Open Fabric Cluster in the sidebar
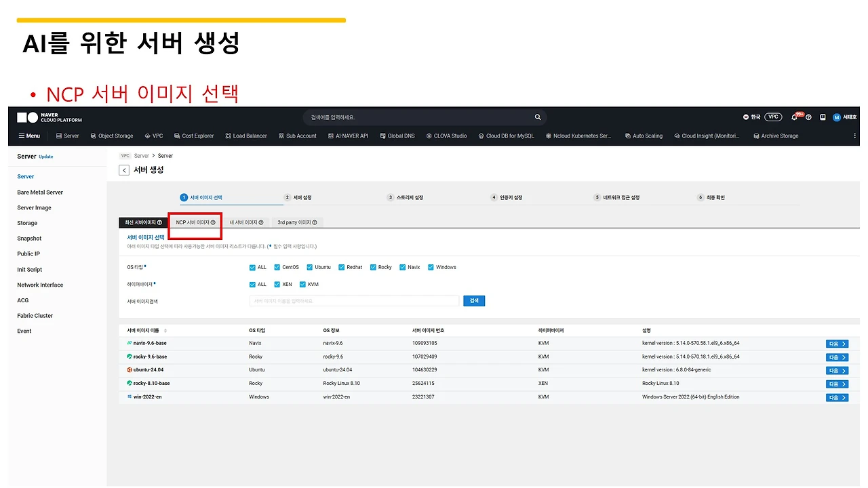The image size is (868, 488). click(35, 316)
